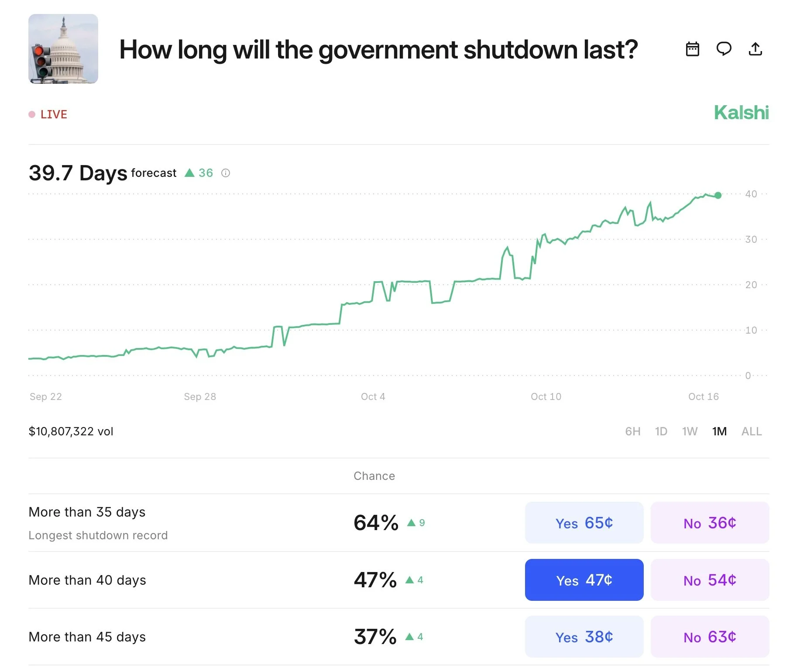The image size is (800, 672).
Task: Show the ALL time chart range
Action: (x=752, y=431)
